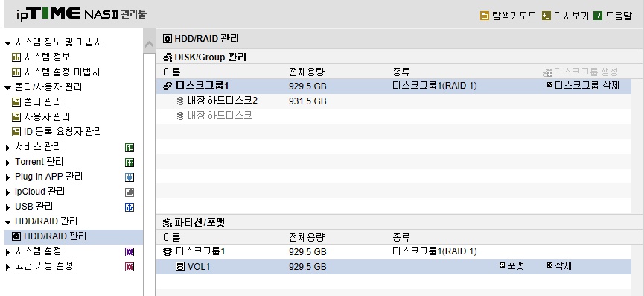This screenshot has height=296, width=644.
Task: Click 전체용량 column header in DISK/Group table
Action: tap(307, 72)
